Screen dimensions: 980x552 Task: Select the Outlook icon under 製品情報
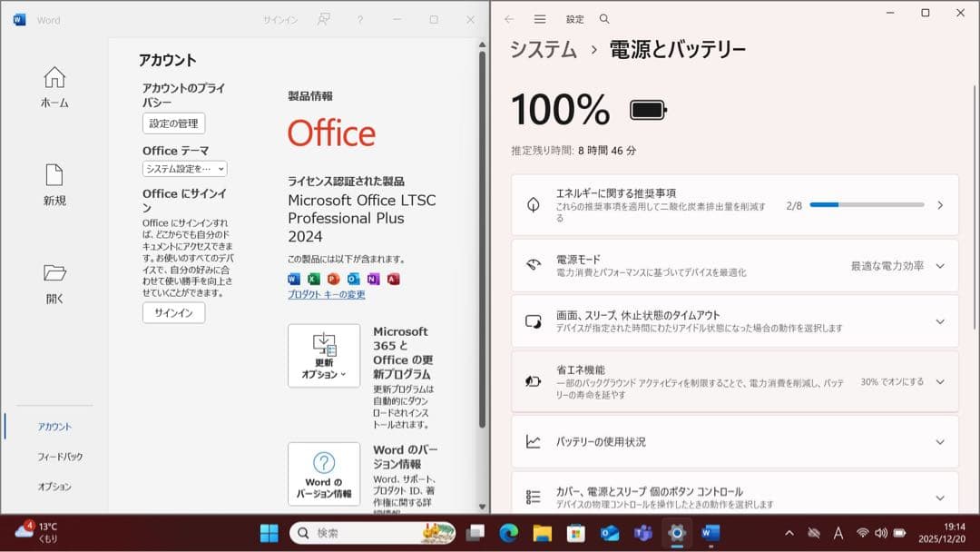pyautogui.click(x=353, y=279)
